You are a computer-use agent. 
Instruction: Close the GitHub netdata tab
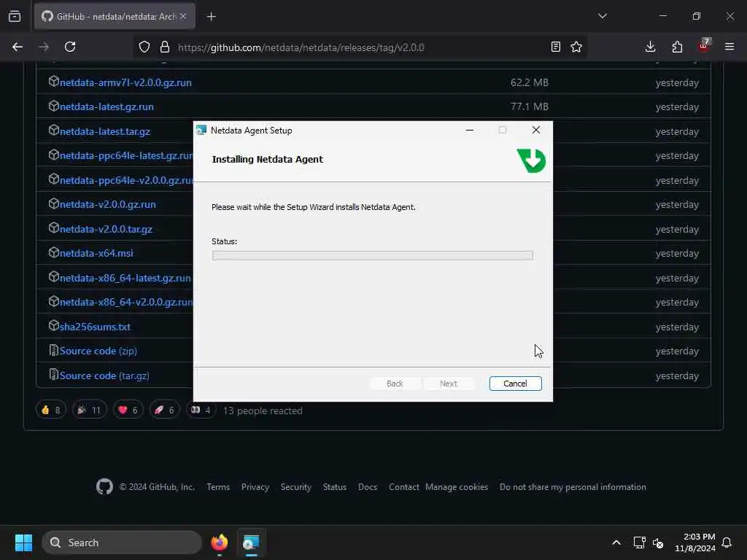(x=183, y=16)
